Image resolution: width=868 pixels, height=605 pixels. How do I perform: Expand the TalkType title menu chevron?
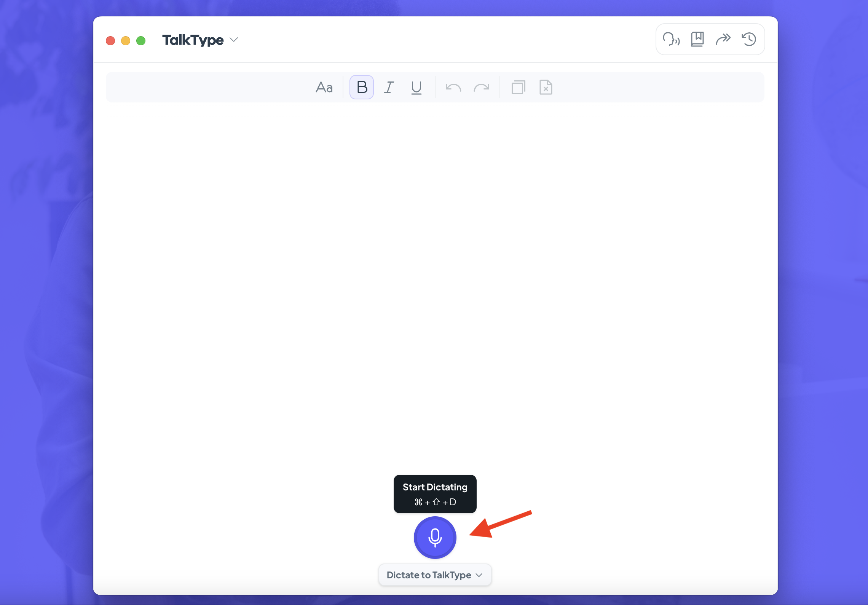point(234,40)
